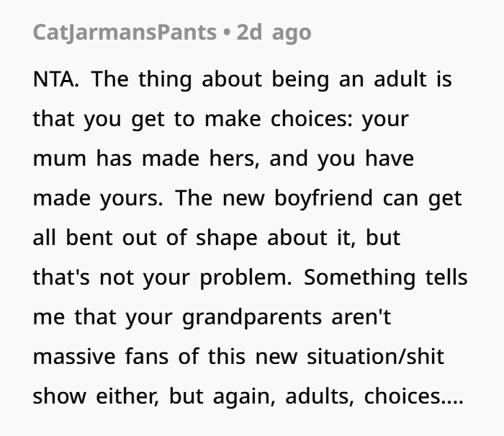Viewport: 504px width, 436px height.
Task: Click the word "boyfriend" in the comment
Action: pos(323,198)
